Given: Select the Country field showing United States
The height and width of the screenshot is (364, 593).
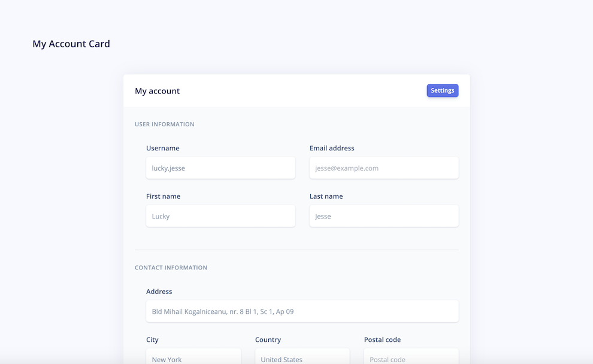Looking at the screenshot, I should (x=302, y=359).
